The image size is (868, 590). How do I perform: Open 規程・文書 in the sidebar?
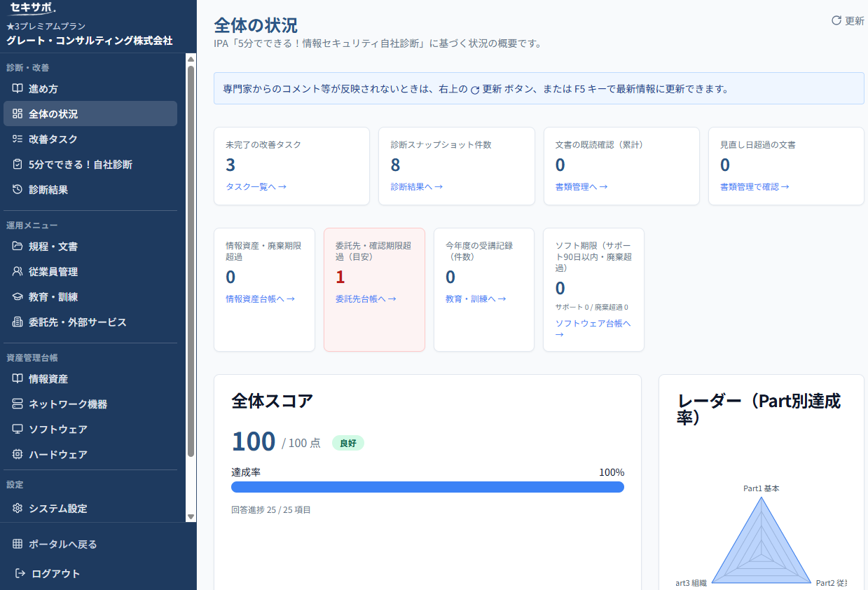[x=90, y=247]
